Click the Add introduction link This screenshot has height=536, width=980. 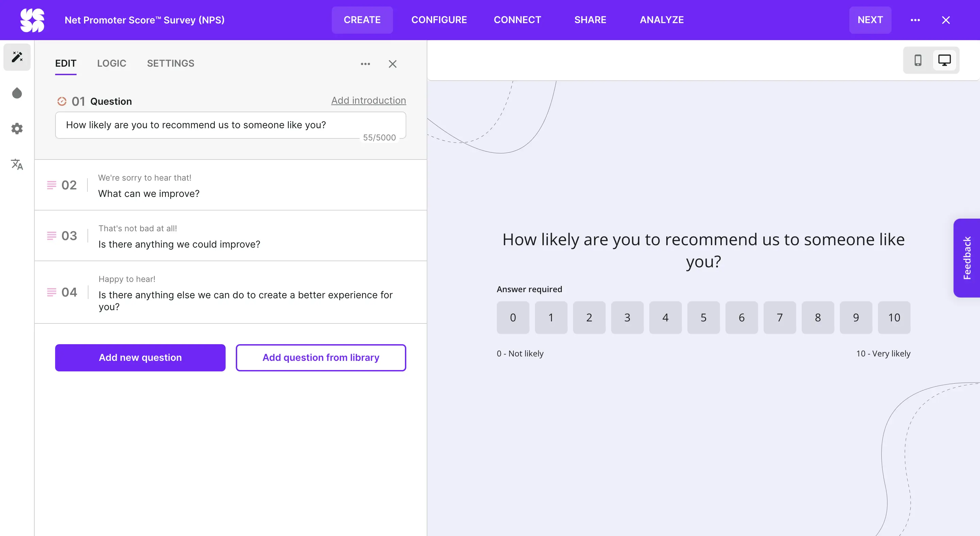(368, 100)
